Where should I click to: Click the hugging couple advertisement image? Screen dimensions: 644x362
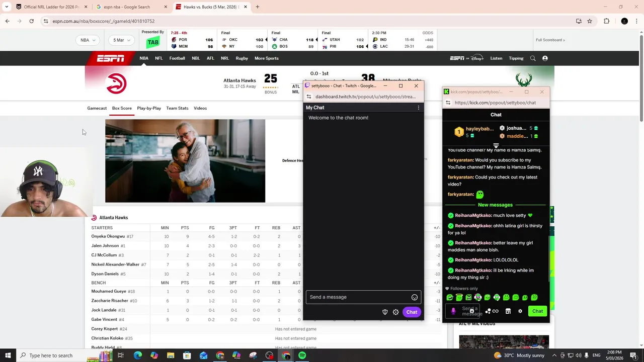pyautogui.click(x=185, y=161)
